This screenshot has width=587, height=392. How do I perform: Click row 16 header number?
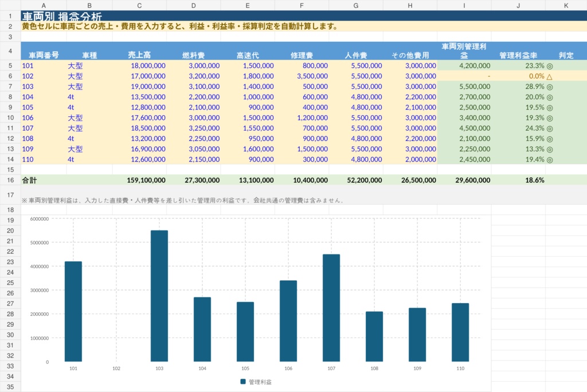point(10,180)
